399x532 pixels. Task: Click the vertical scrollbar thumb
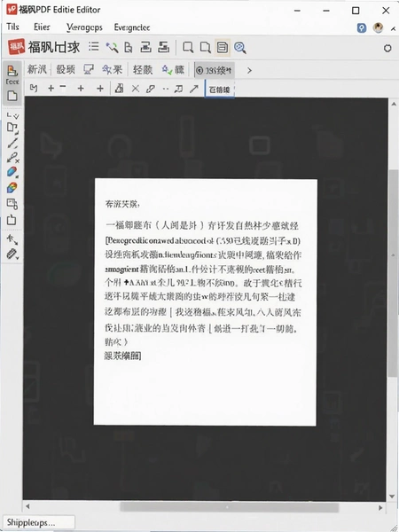pyautogui.click(x=394, y=272)
